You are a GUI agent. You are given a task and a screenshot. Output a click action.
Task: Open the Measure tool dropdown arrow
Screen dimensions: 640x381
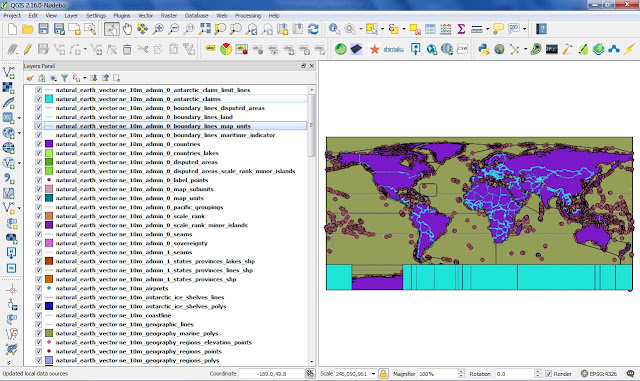(x=487, y=29)
